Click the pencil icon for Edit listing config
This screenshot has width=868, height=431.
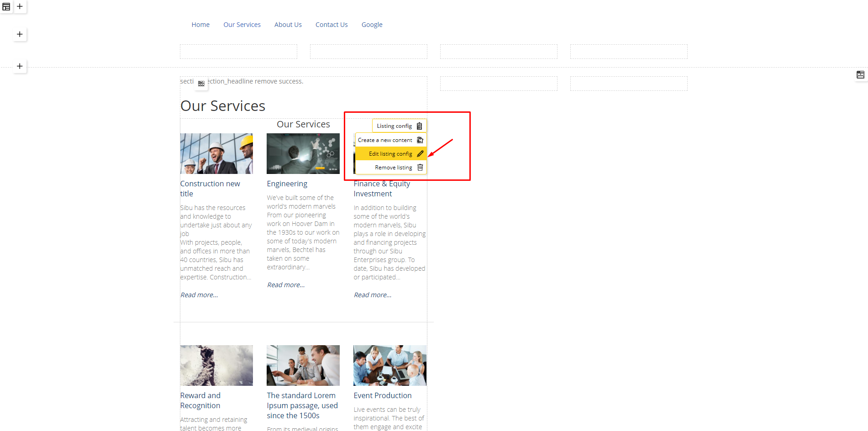[x=420, y=154]
